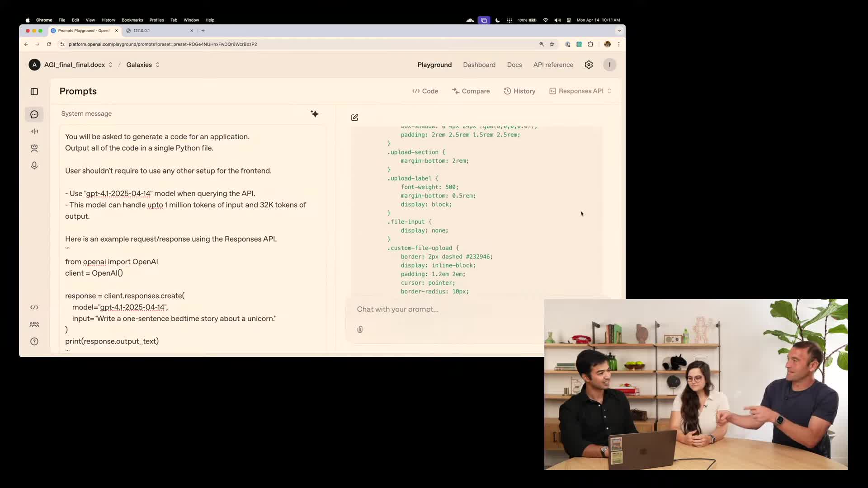Open the API reference link
The height and width of the screenshot is (488, 868).
(x=553, y=65)
